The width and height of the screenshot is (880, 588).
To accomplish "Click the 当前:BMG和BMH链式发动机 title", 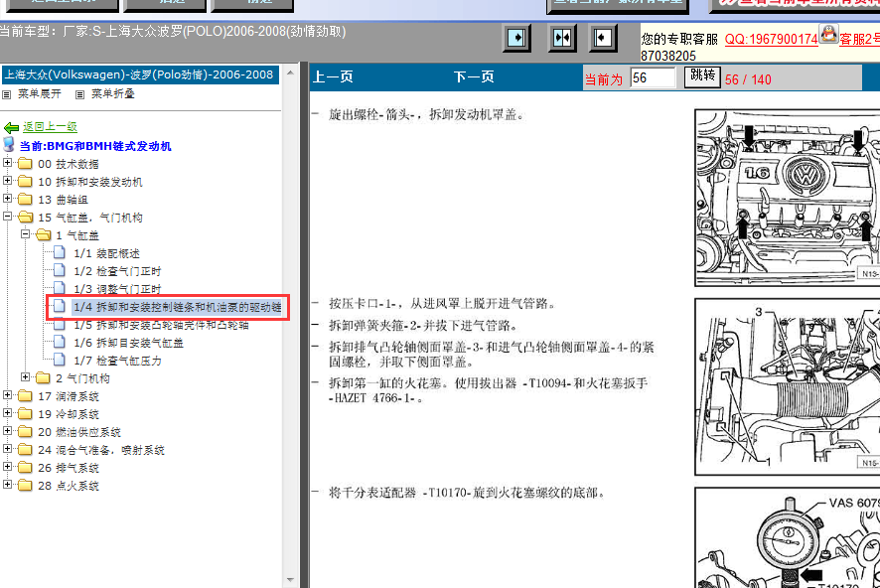I will pyautogui.click(x=95, y=146).
